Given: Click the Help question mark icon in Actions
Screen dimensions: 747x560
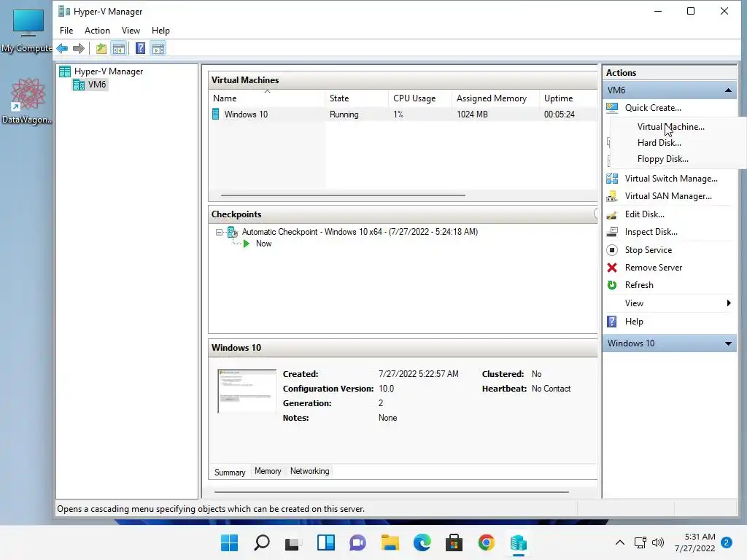Looking at the screenshot, I should (612, 322).
